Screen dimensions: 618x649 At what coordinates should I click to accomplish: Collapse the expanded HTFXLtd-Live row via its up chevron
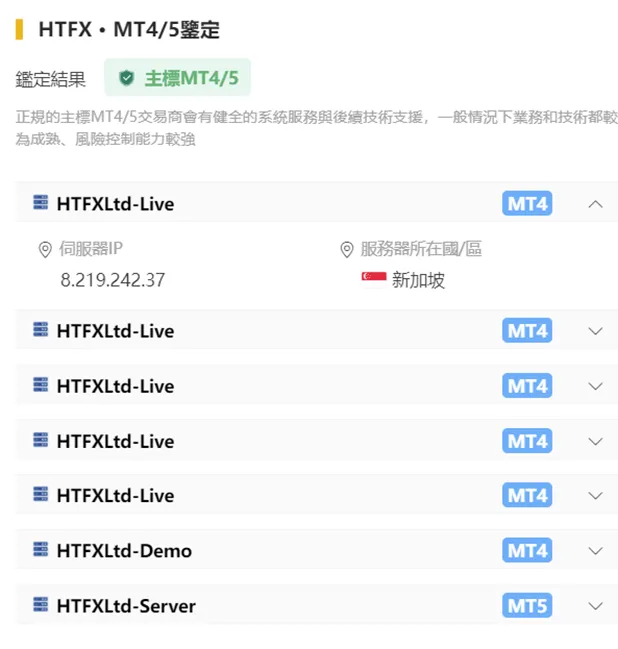(x=595, y=204)
